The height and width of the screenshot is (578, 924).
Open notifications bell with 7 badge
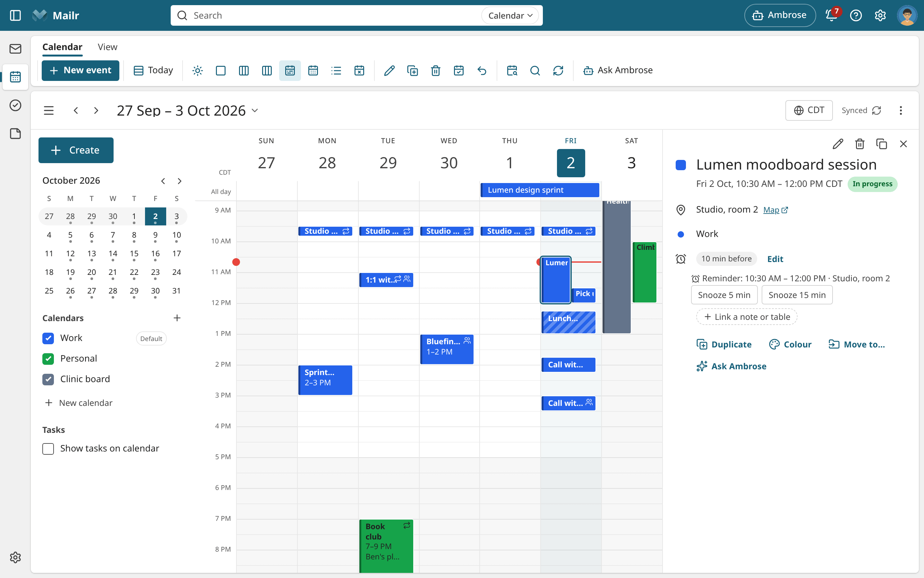[x=832, y=15]
